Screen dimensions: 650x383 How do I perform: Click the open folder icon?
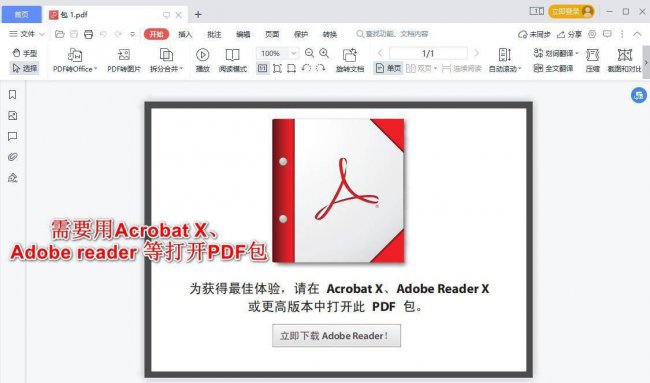[60, 34]
